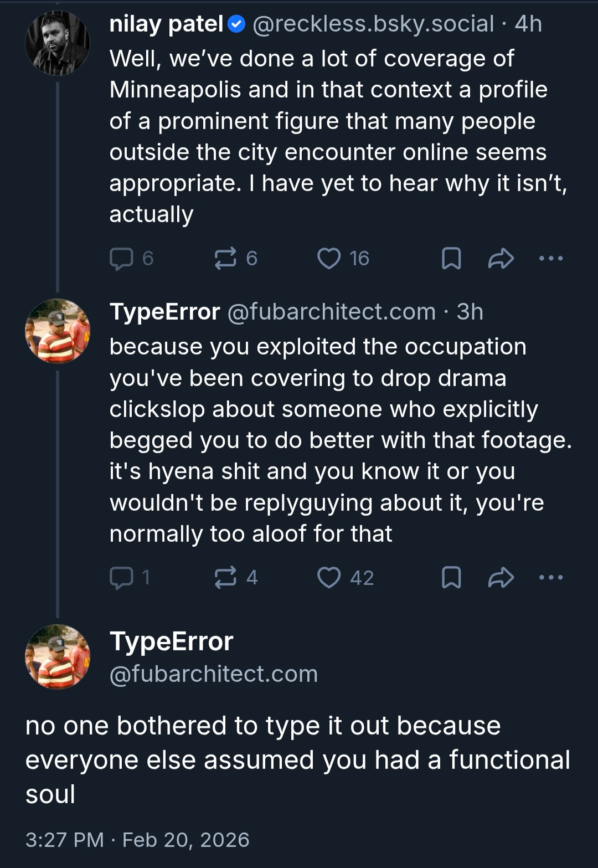
Task: Bookmark nilay patel's post
Action: tap(451, 259)
